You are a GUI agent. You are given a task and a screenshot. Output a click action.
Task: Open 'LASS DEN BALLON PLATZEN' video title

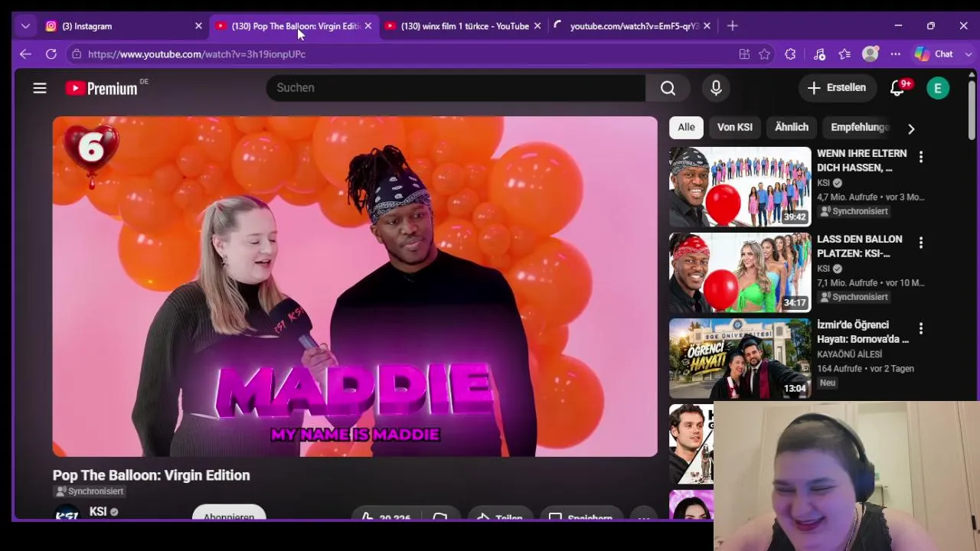[860, 246]
